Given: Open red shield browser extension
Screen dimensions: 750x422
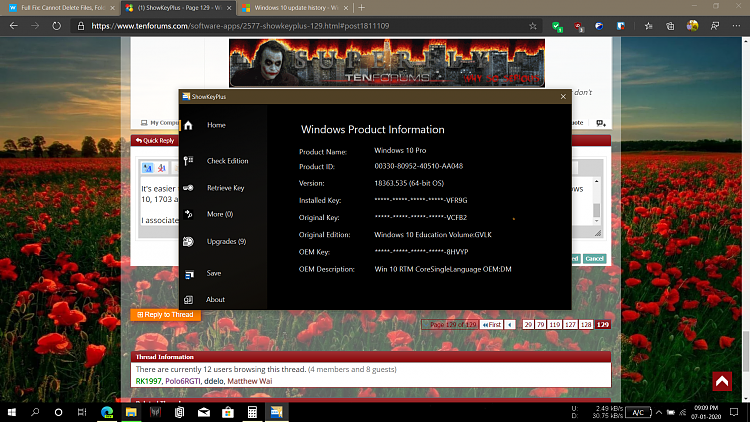Looking at the screenshot, I should 578,26.
